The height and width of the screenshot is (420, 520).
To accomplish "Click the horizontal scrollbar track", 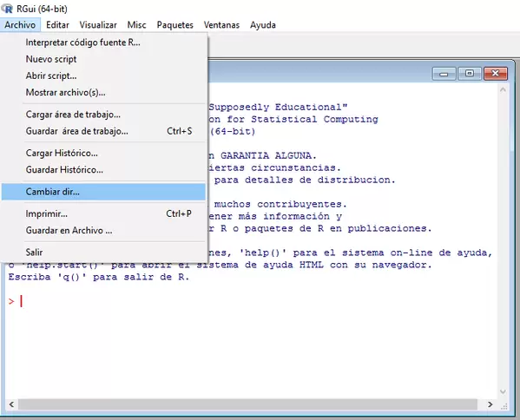I will coord(247,404).
